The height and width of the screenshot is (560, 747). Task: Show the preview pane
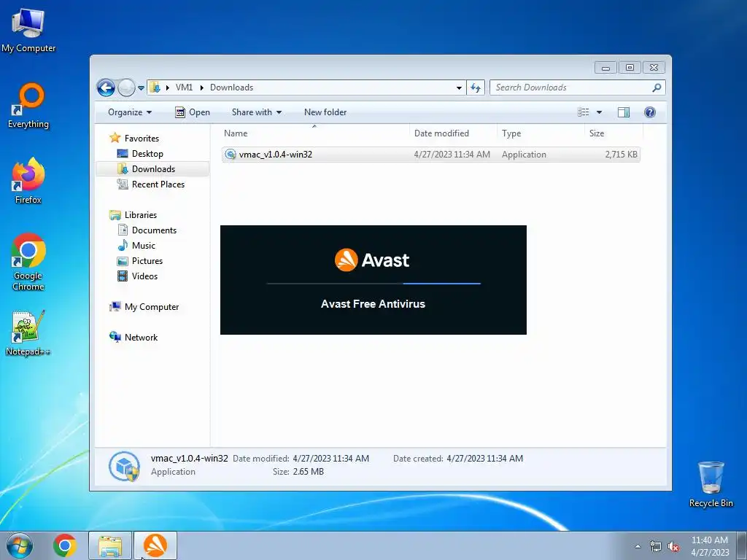pyautogui.click(x=623, y=112)
